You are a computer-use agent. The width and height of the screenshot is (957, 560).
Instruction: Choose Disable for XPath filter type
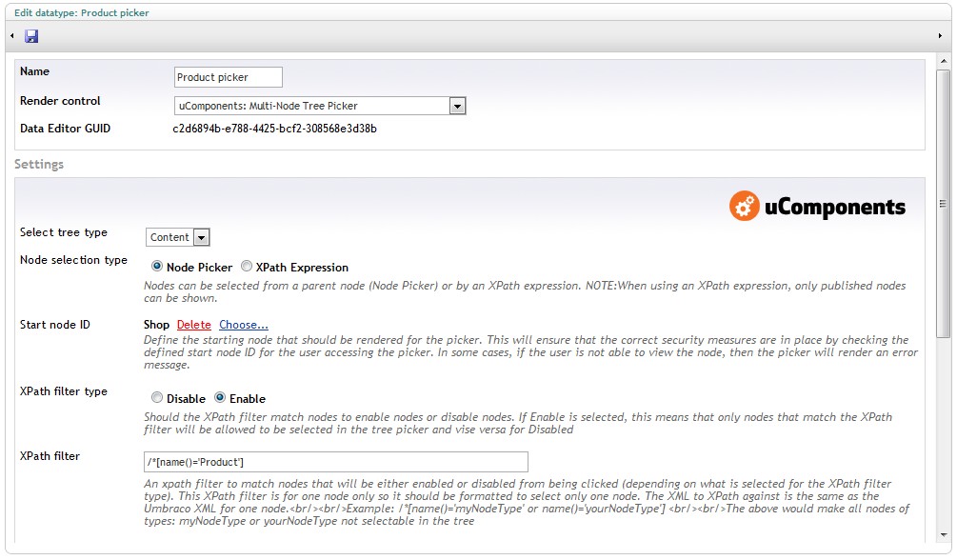[x=157, y=397]
